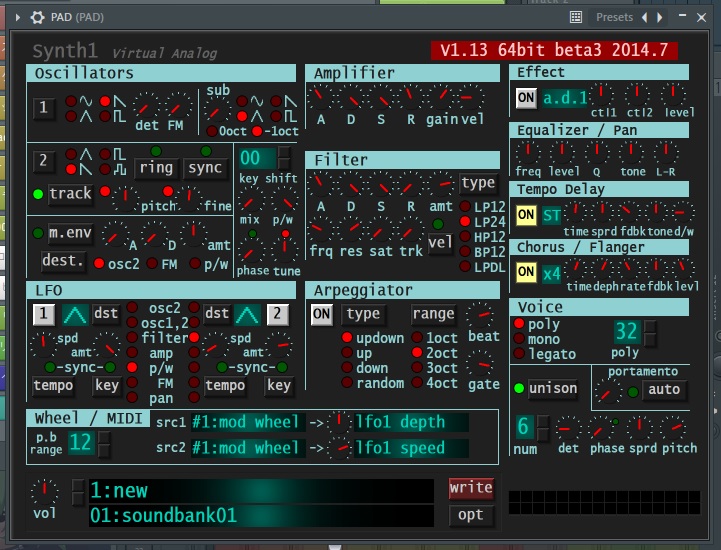Open lfo1 speed destination selector
This screenshot has height=550, width=721.
point(412,448)
